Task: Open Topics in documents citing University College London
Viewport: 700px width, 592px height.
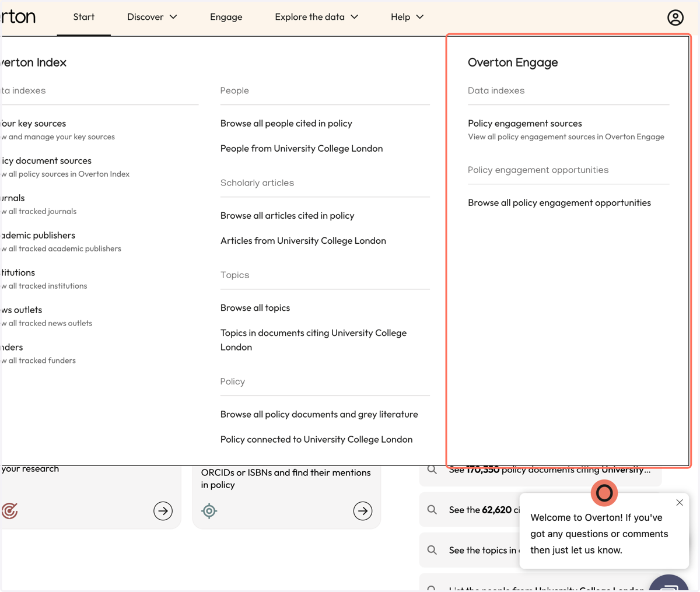Action: [x=313, y=339]
